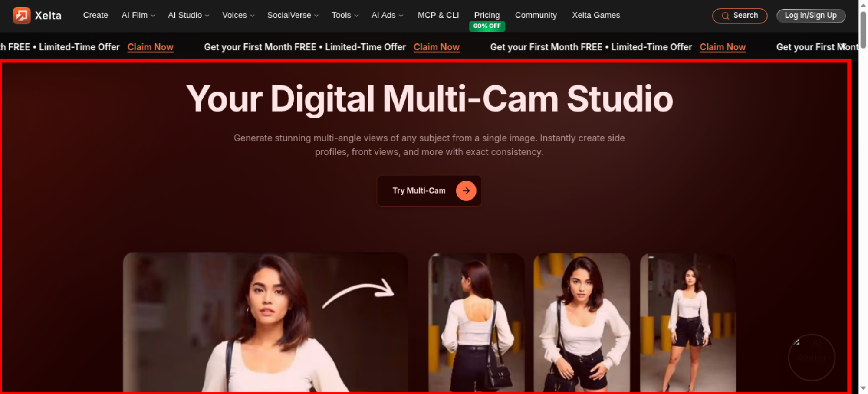Close the promo banner with the X

click(x=842, y=46)
